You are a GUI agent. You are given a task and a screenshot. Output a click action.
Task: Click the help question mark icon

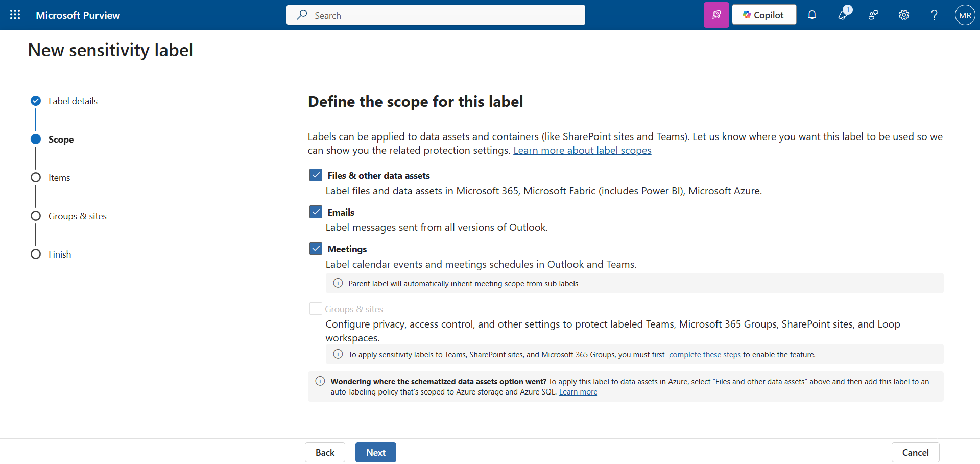934,15
